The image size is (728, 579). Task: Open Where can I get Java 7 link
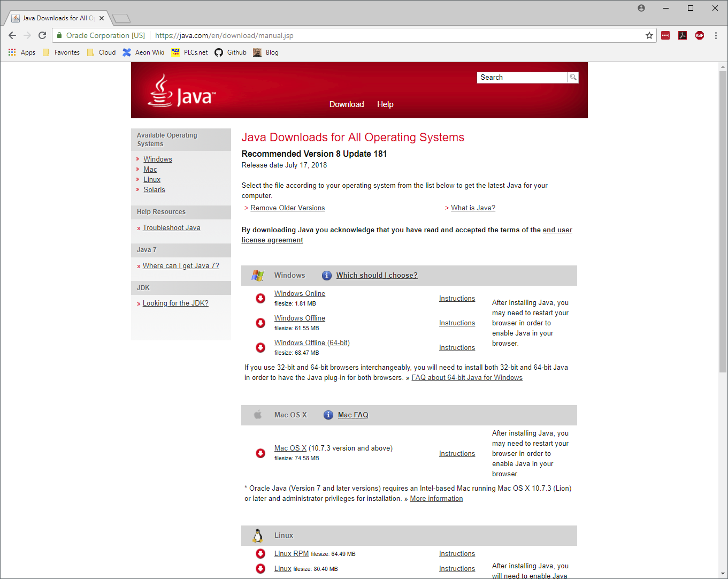click(x=181, y=266)
